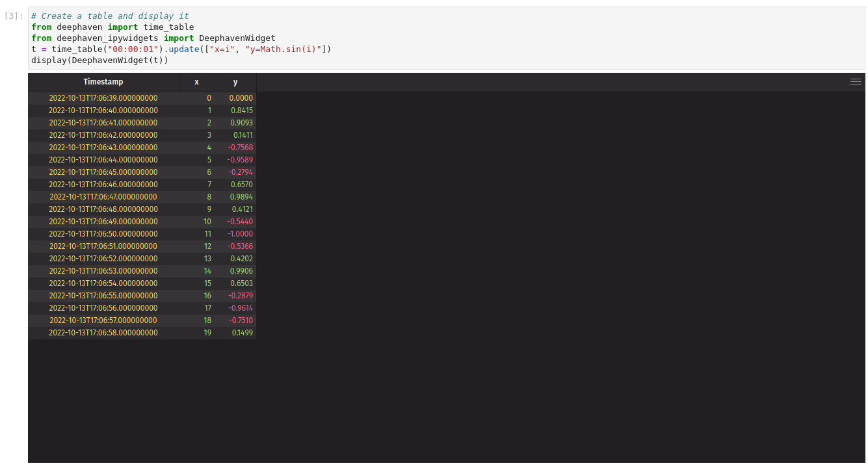Select the y value 0.9906
The image size is (868, 468).
(x=241, y=271)
